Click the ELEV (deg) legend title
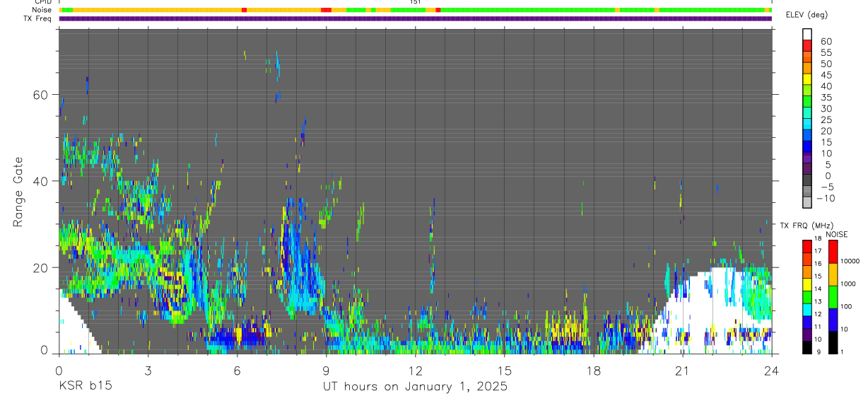The height and width of the screenshot is (401, 868). (x=807, y=15)
